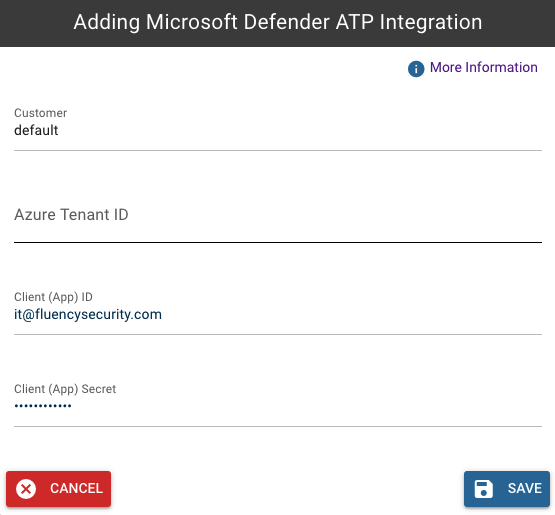
Task: Click the dark underline beneath Azure Tenant ID
Action: pos(278,242)
